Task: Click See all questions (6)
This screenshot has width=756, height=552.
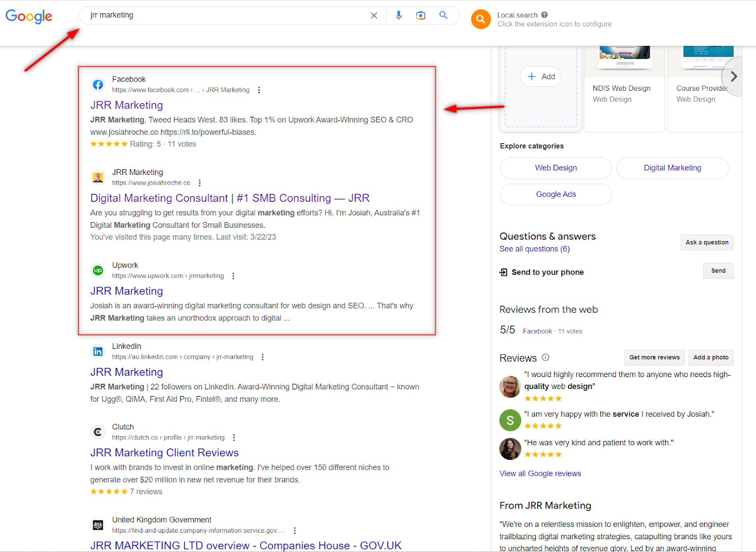Action: pos(534,249)
